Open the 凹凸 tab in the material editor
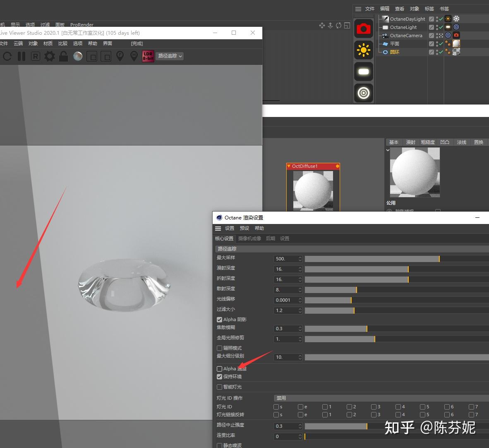This screenshot has width=489, height=448. (x=445, y=142)
